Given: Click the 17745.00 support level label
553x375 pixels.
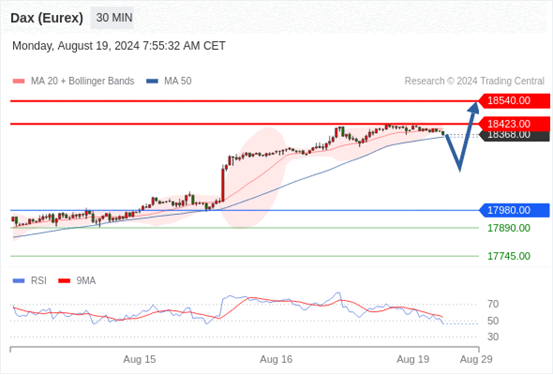Looking at the screenshot, I should point(509,256).
